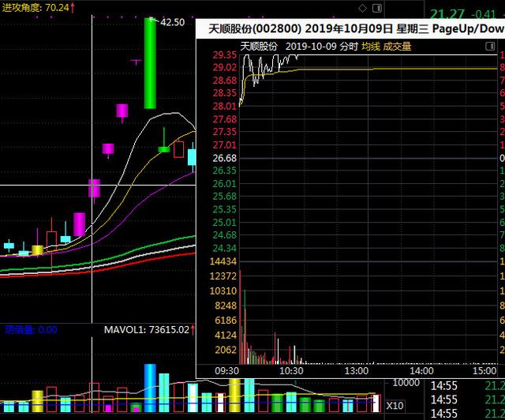Click the 14:00 time axis label
505x420 pixels.
click(421, 371)
